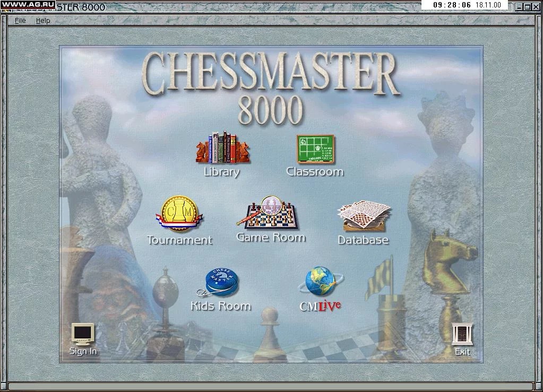Screen dimensions: 543x392
Task: Maximize the Chessmaster 8000 window
Action: 527,6
